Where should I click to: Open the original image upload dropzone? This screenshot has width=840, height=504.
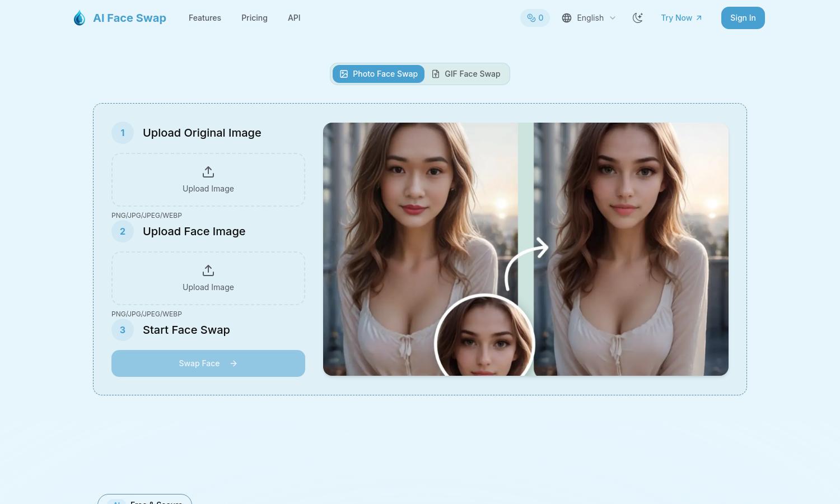208,180
